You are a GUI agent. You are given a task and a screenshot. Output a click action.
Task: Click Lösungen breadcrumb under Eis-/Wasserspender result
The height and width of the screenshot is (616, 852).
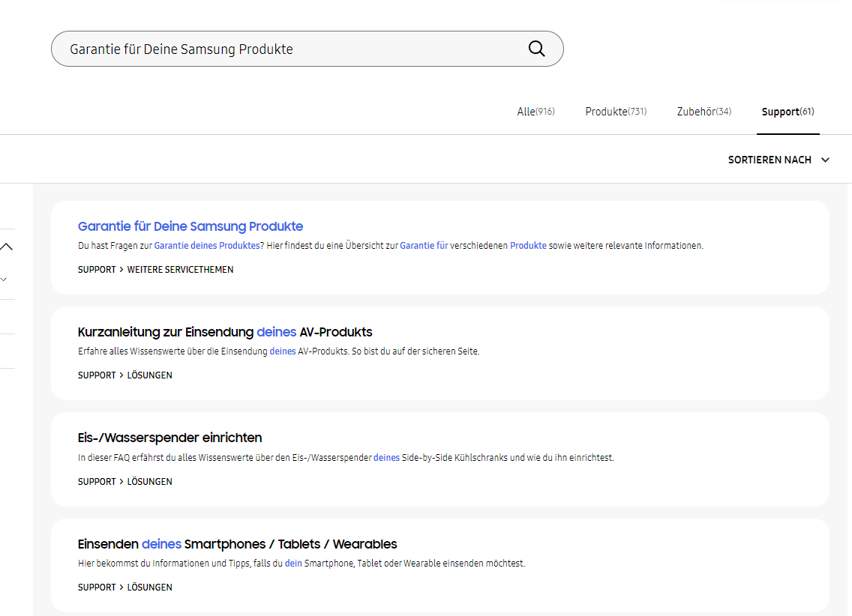pyautogui.click(x=149, y=482)
